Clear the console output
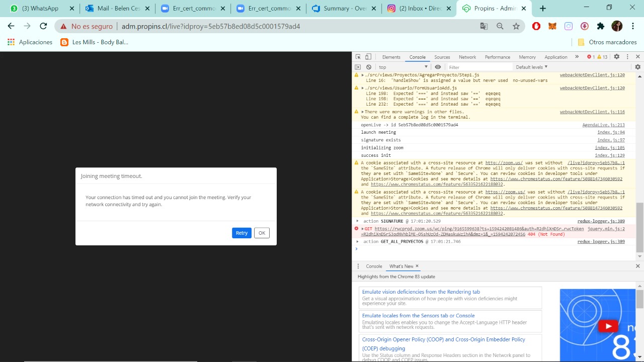This screenshot has width=644, height=362. 369,67
